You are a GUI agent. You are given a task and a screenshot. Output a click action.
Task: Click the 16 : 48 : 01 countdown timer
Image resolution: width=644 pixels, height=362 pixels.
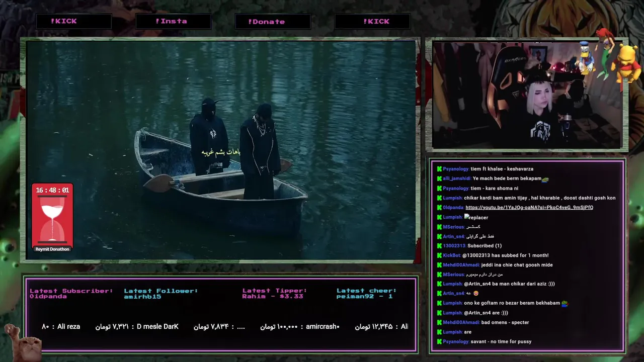[52, 190]
